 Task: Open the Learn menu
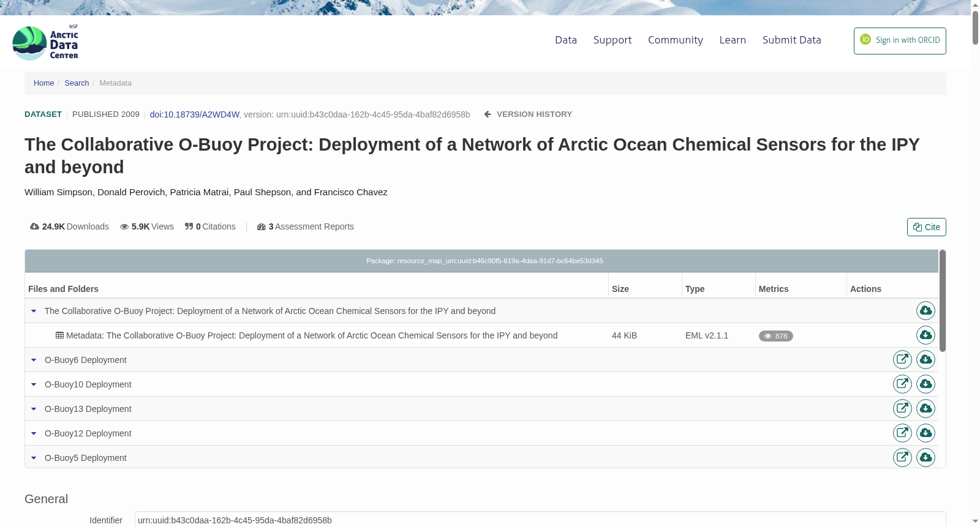pyautogui.click(x=733, y=40)
